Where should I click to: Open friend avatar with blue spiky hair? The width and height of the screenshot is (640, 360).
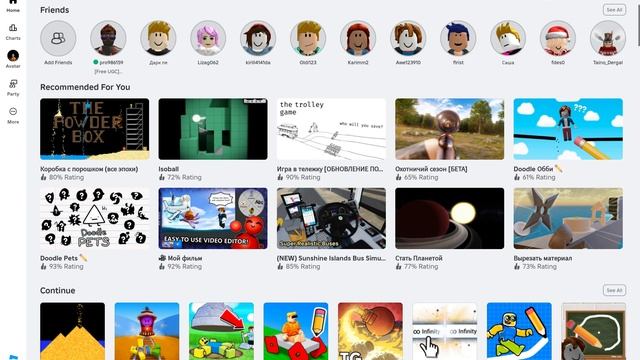[458, 38]
